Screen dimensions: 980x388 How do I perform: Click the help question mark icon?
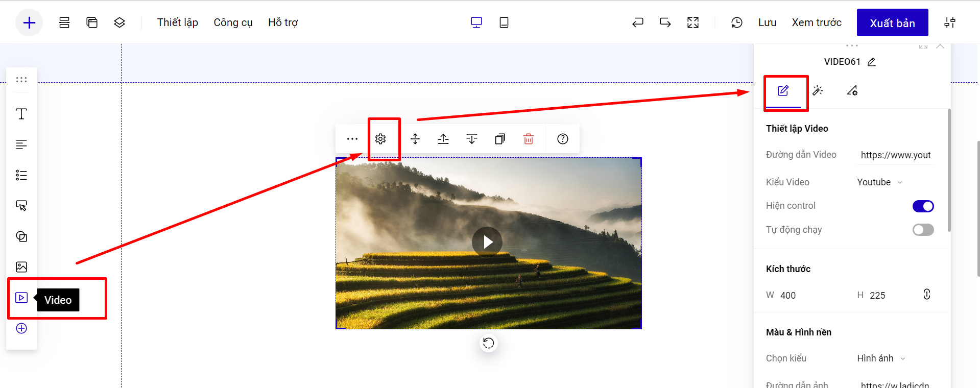[x=563, y=139]
